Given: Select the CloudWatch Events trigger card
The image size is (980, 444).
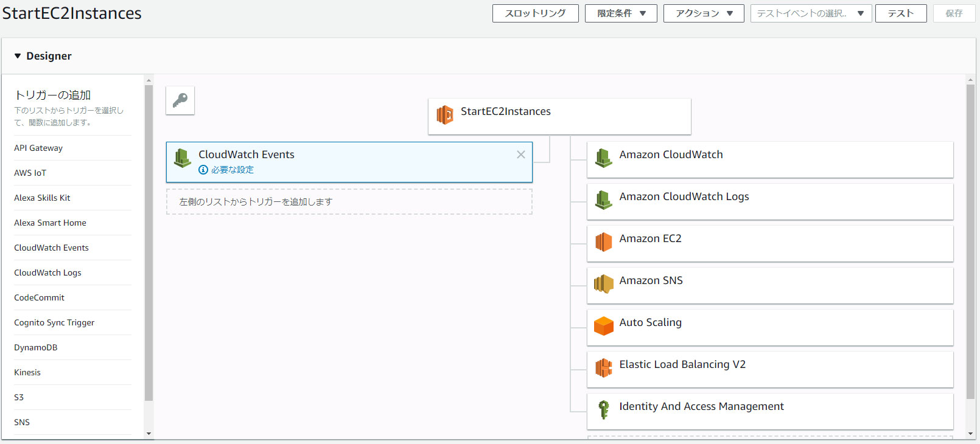Looking at the screenshot, I should [349, 162].
